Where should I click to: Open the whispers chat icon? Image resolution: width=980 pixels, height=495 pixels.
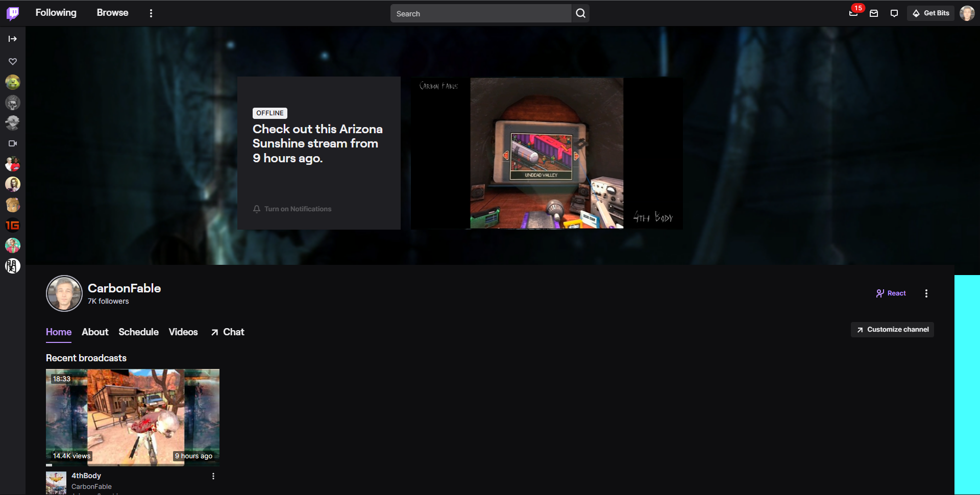894,13
